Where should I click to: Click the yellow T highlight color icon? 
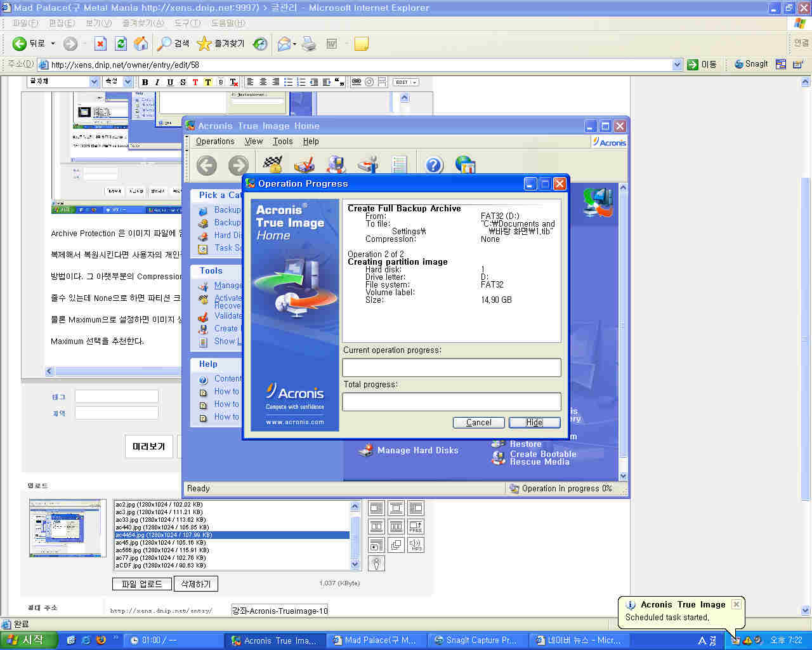(x=207, y=82)
